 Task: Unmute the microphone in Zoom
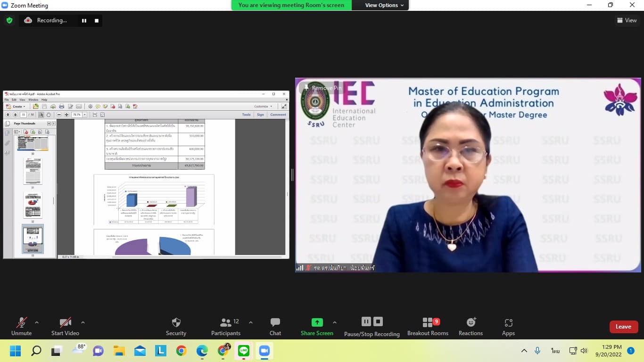click(x=21, y=326)
